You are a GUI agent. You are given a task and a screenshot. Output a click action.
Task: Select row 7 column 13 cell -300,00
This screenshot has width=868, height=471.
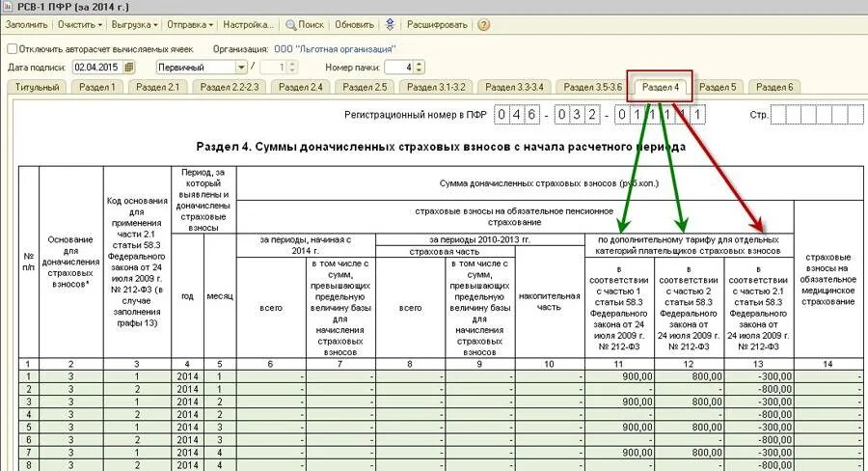point(759,453)
